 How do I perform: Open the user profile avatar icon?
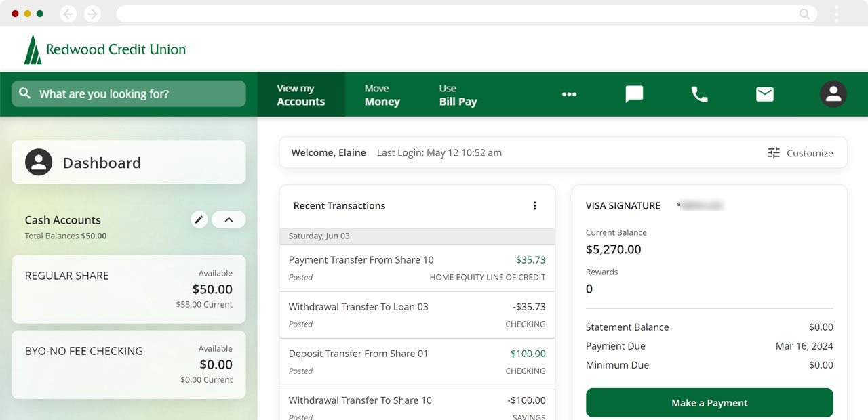coord(833,94)
